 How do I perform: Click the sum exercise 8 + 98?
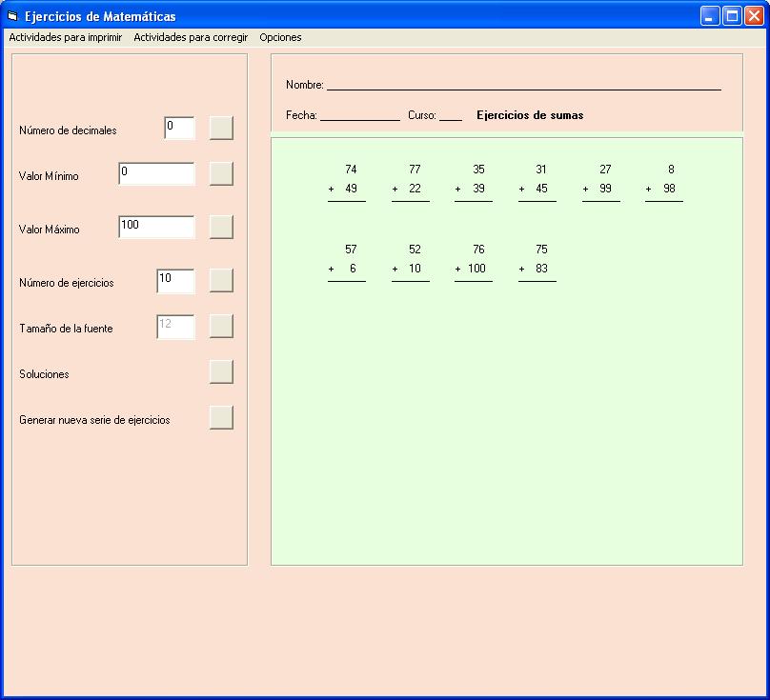pyautogui.click(x=664, y=183)
